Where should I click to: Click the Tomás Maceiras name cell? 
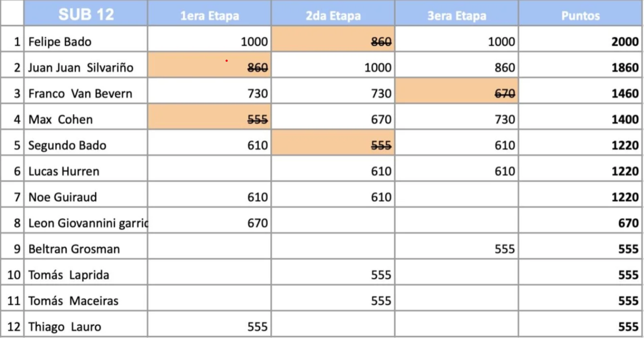86,298
